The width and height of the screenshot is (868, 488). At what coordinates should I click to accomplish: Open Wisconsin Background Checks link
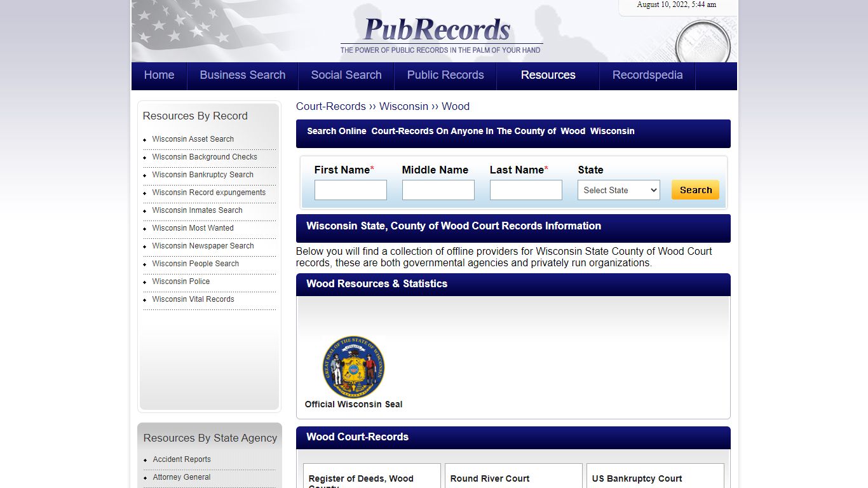[x=205, y=157]
